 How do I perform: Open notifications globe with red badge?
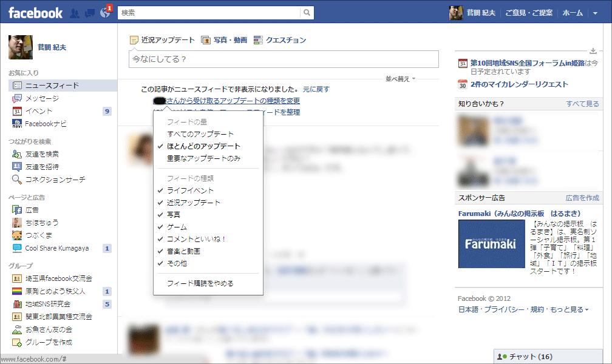(x=105, y=13)
